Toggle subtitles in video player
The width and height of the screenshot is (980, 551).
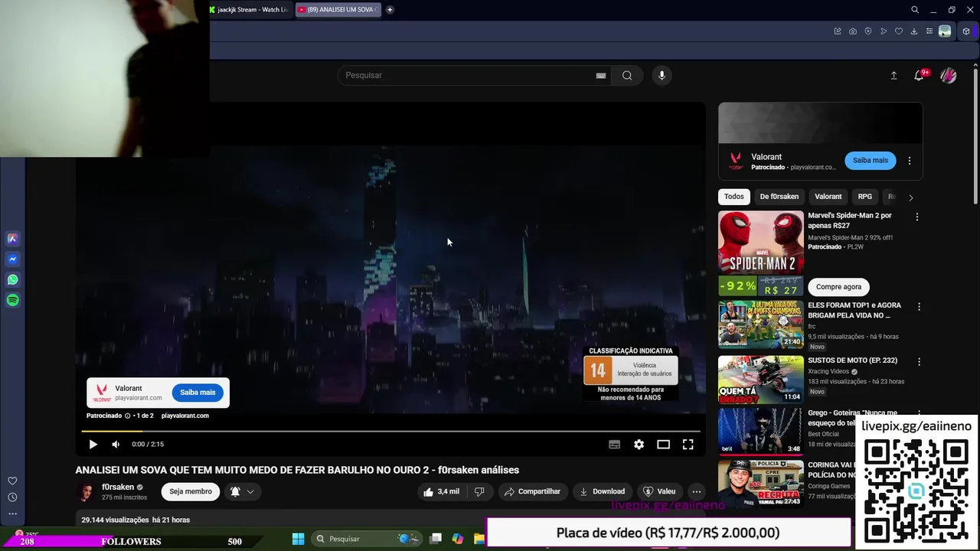[614, 444]
